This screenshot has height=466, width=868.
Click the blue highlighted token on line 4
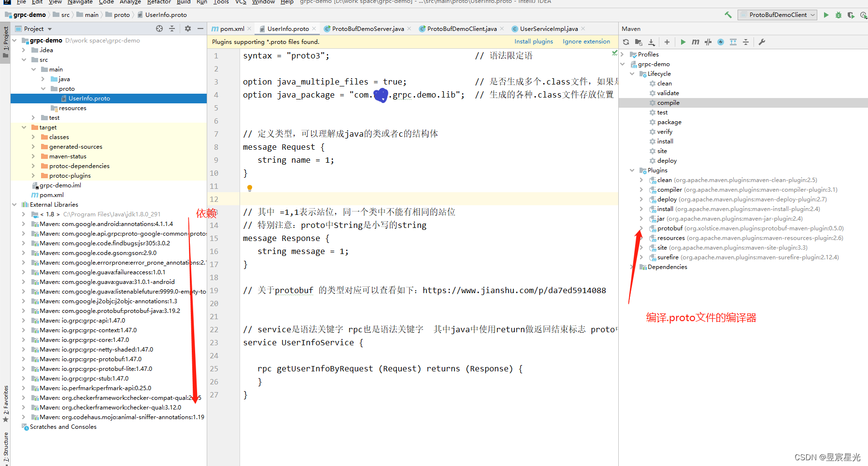pos(381,95)
